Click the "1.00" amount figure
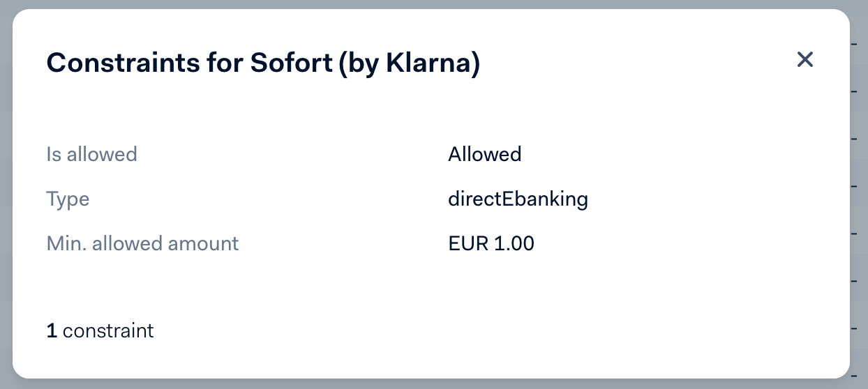The image size is (868, 389). point(514,244)
